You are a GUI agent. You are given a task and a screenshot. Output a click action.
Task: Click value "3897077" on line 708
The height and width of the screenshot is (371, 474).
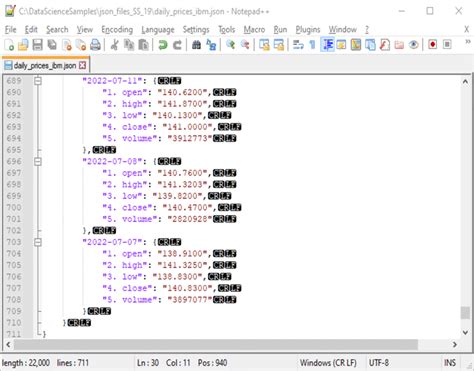(190, 300)
